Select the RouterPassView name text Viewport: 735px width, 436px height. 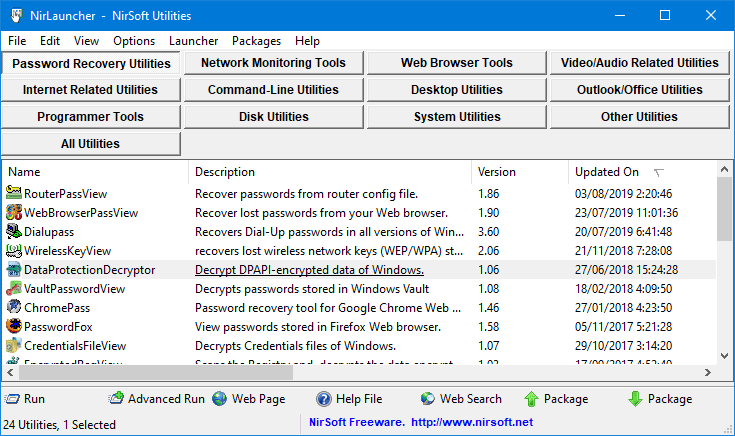[66, 194]
